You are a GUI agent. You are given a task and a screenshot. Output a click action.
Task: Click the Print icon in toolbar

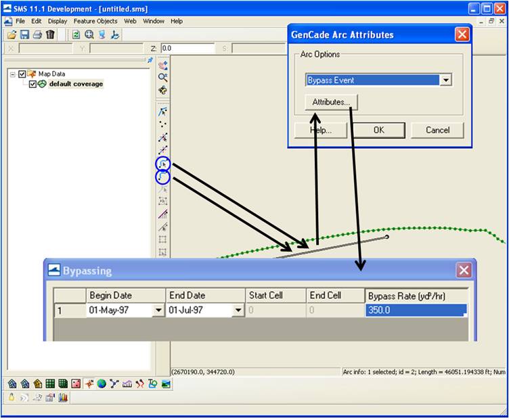pos(37,34)
